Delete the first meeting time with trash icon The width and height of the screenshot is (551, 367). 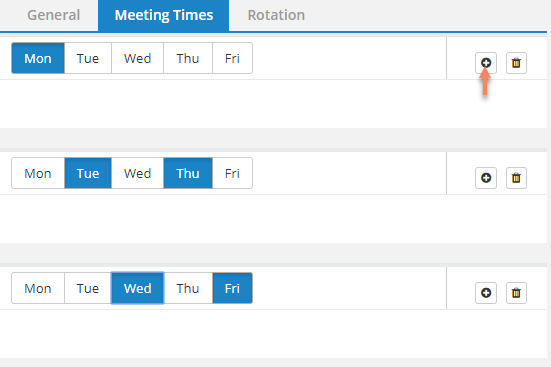[516, 63]
